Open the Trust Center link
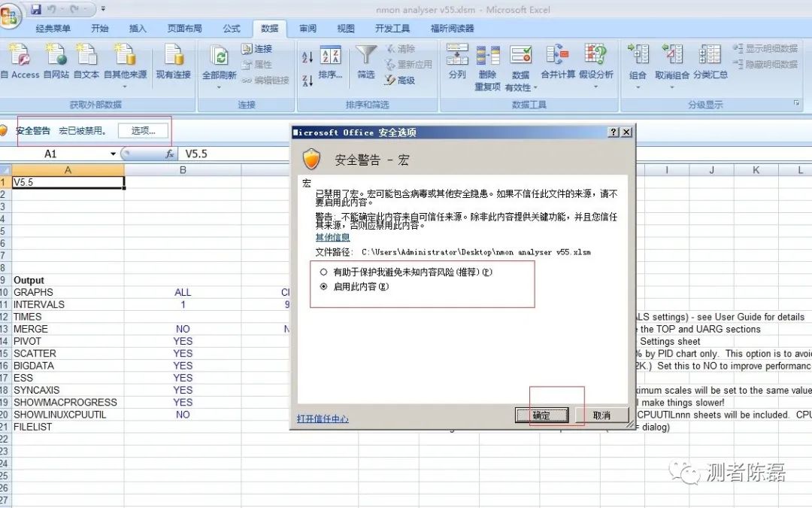The image size is (812, 508). (323, 418)
